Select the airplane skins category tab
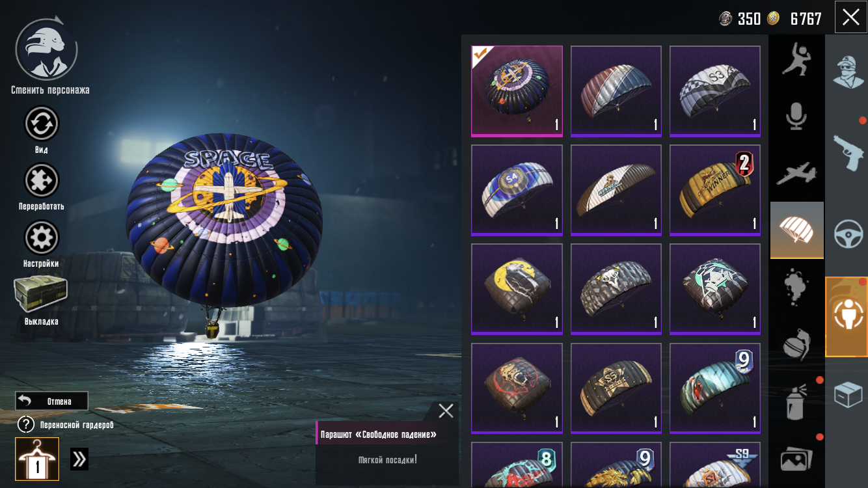The height and width of the screenshot is (488, 868). point(796,172)
